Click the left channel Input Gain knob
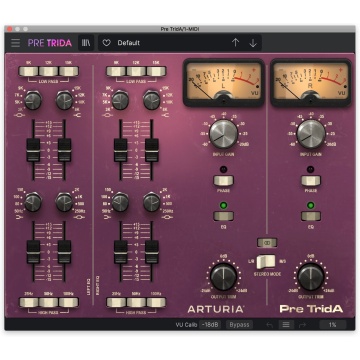The image size is (360, 360). 224,134
